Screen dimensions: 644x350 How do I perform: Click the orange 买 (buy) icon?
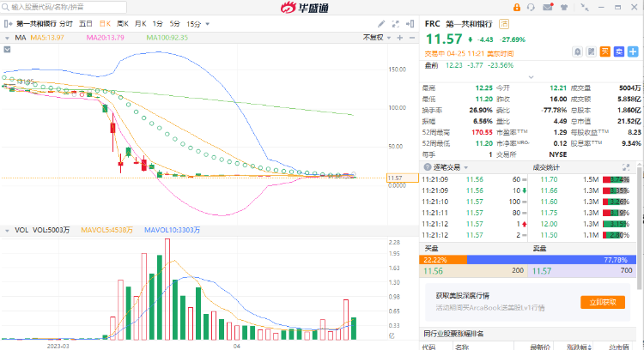pos(605,51)
